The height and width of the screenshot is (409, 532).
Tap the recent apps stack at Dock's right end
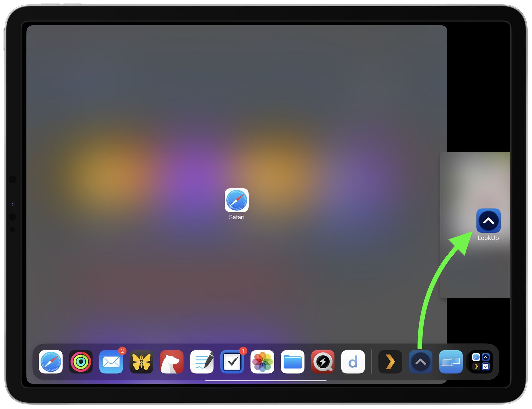[481, 362]
